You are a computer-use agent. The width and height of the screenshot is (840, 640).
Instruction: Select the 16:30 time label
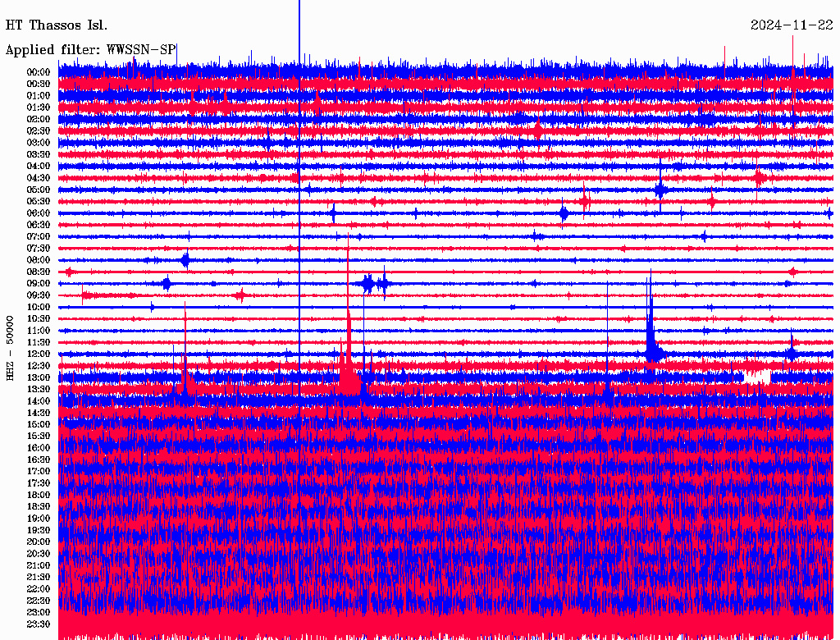(39, 460)
